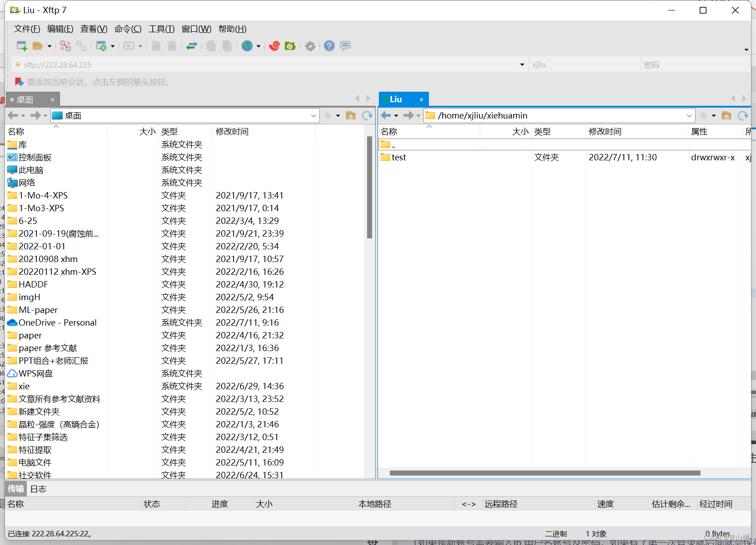Open the 文件(F) menu
Viewport: 756px width, 545px height.
[27, 29]
